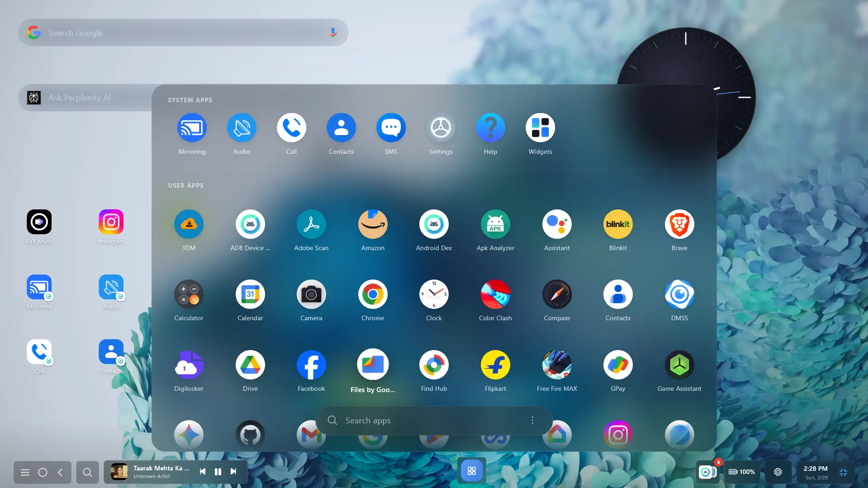Image resolution: width=868 pixels, height=488 pixels.
Task: Open the notification icon with badge 4
Action: (x=707, y=472)
